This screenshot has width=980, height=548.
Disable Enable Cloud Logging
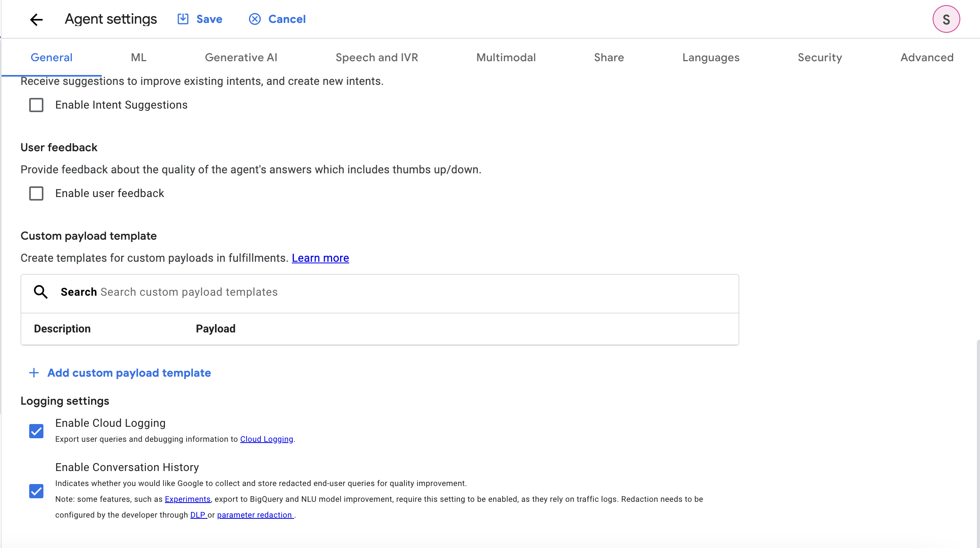[36, 431]
